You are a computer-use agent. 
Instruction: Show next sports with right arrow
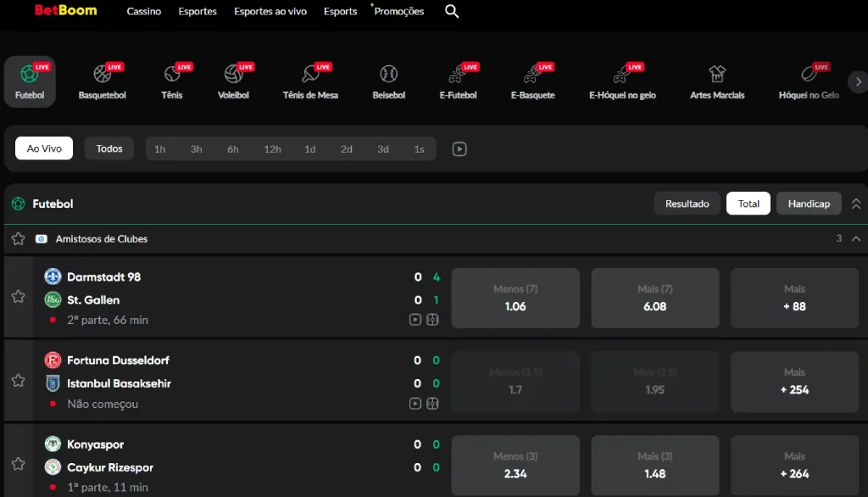click(858, 82)
